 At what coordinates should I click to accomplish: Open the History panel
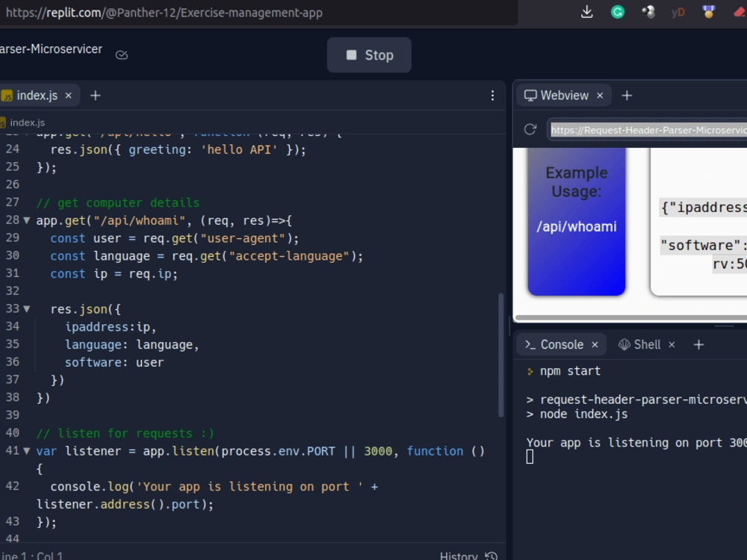[x=468, y=556]
